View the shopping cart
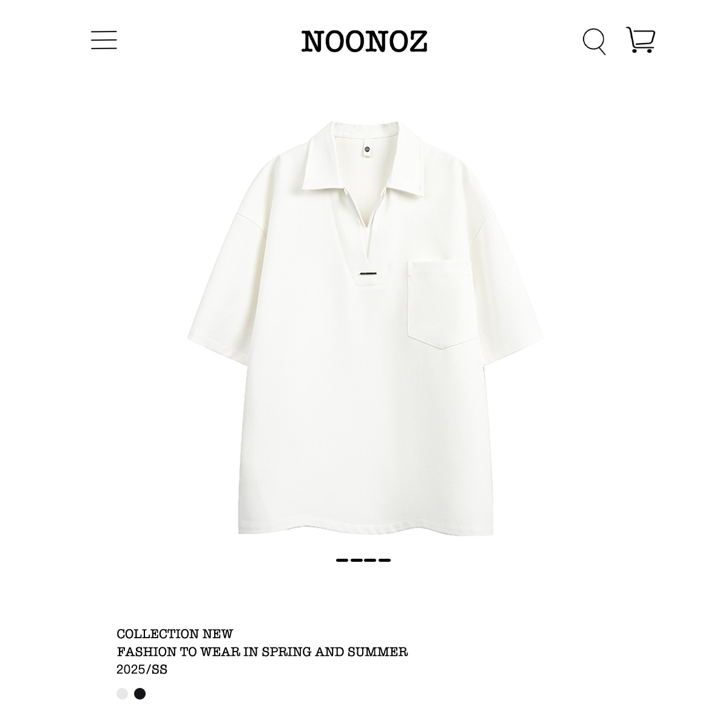 pos(641,40)
